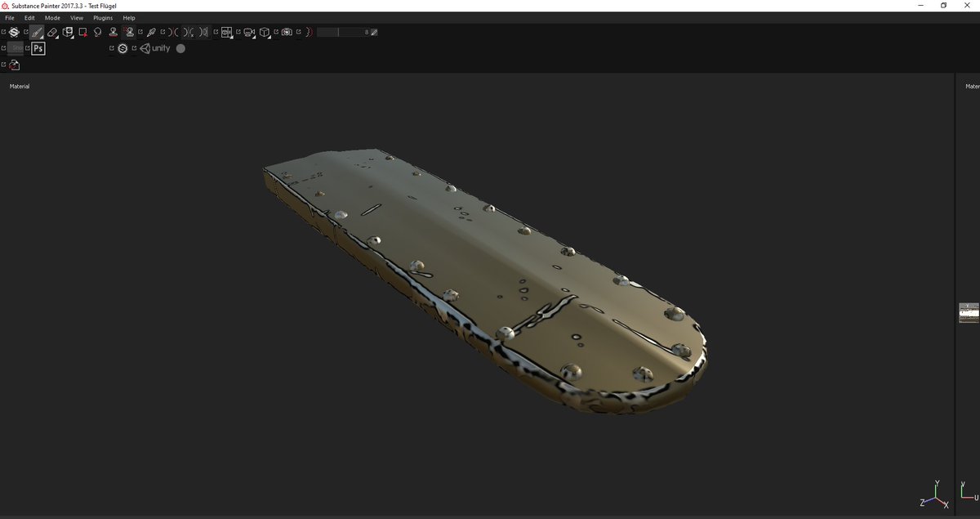Select the Material Picker eyedropper
The height and width of the screenshot is (519, 980).
150,32
